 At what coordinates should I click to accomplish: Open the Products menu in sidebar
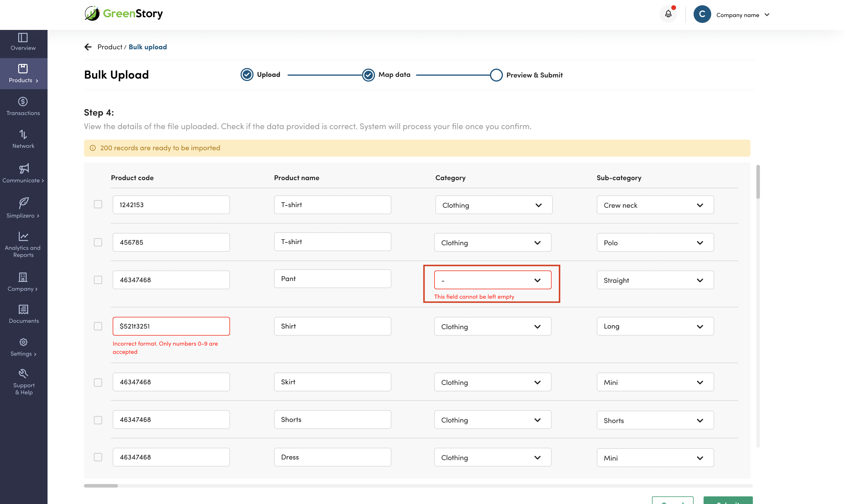(x=23, y=74)
